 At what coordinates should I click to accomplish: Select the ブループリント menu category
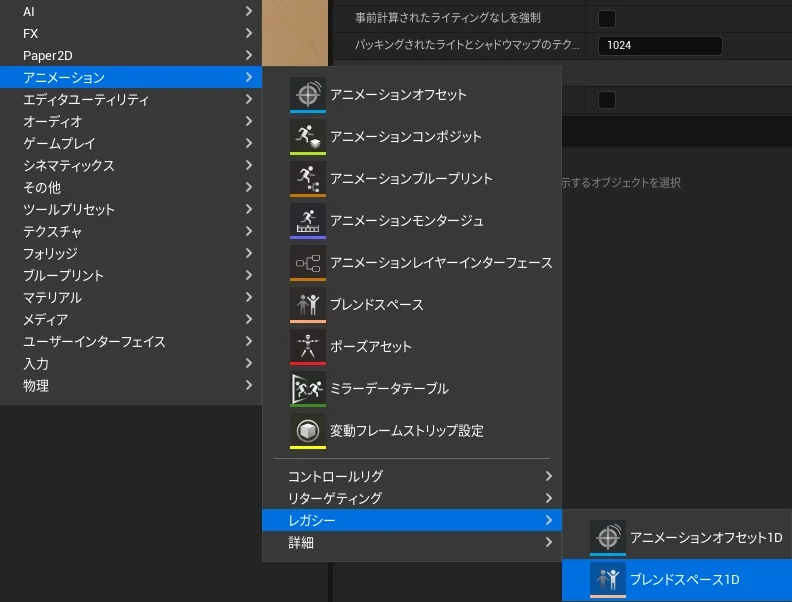point(130,275)
